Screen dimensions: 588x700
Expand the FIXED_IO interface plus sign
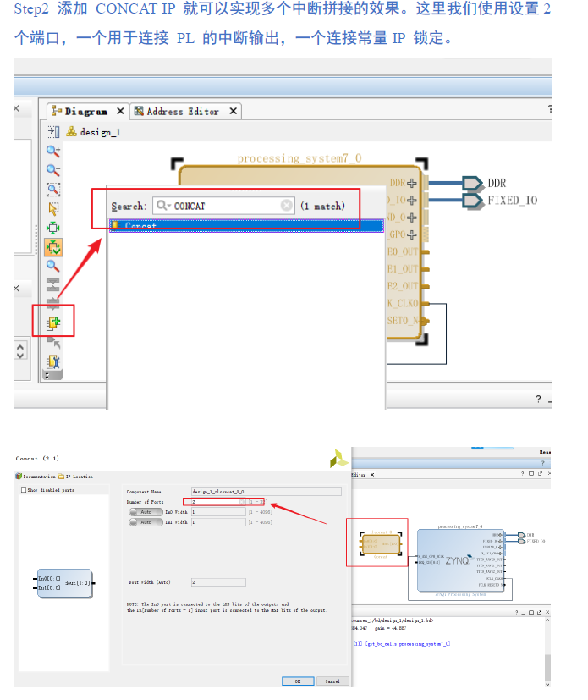click(x=412, y=200)
